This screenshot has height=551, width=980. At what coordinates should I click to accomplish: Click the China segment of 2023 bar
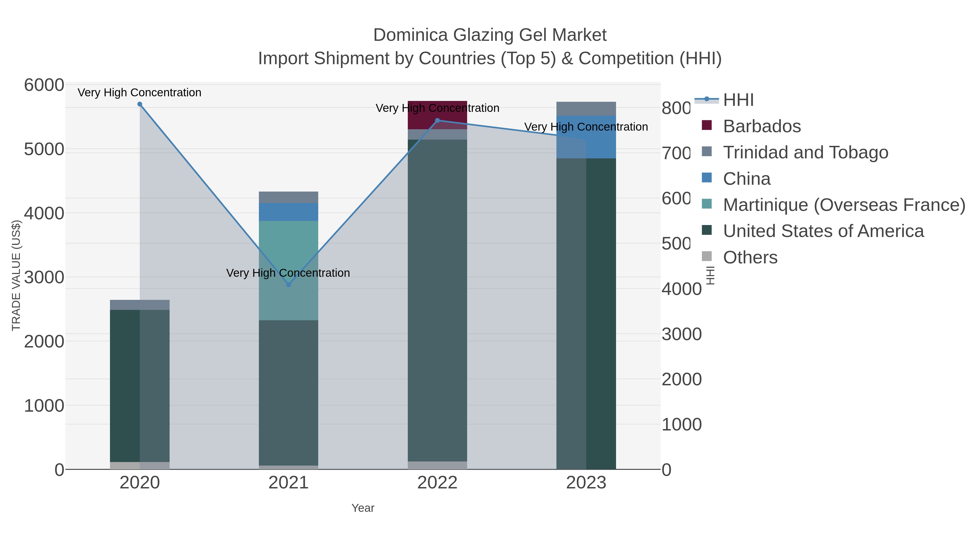click(x=586, y=137)
